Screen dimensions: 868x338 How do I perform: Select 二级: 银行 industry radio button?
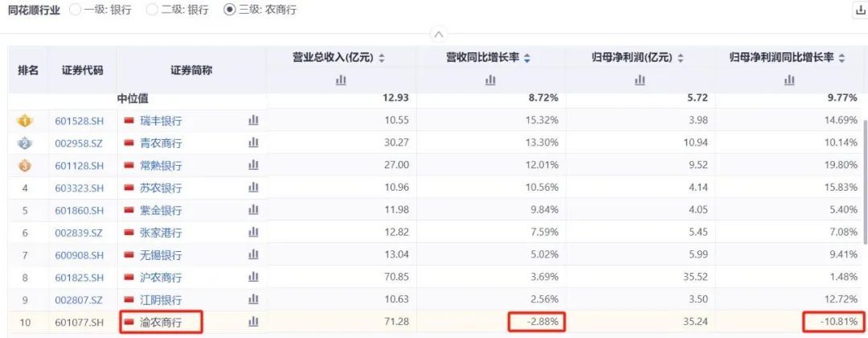pos(152,10)
